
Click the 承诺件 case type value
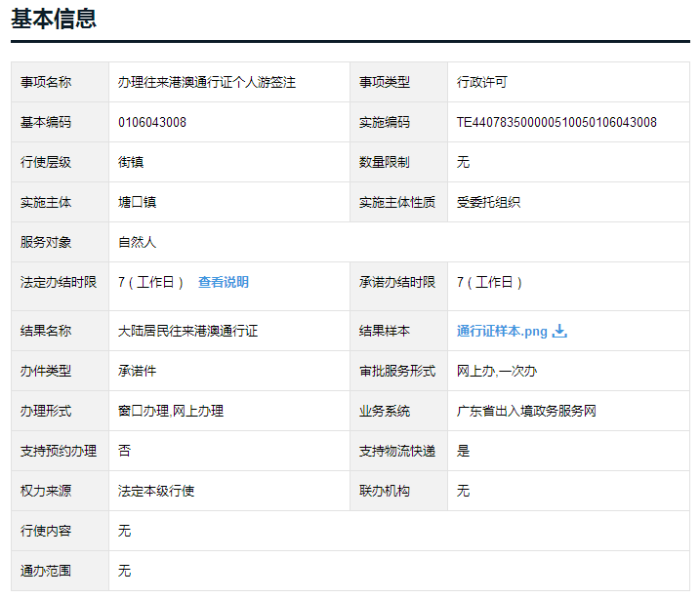[137, 371]
